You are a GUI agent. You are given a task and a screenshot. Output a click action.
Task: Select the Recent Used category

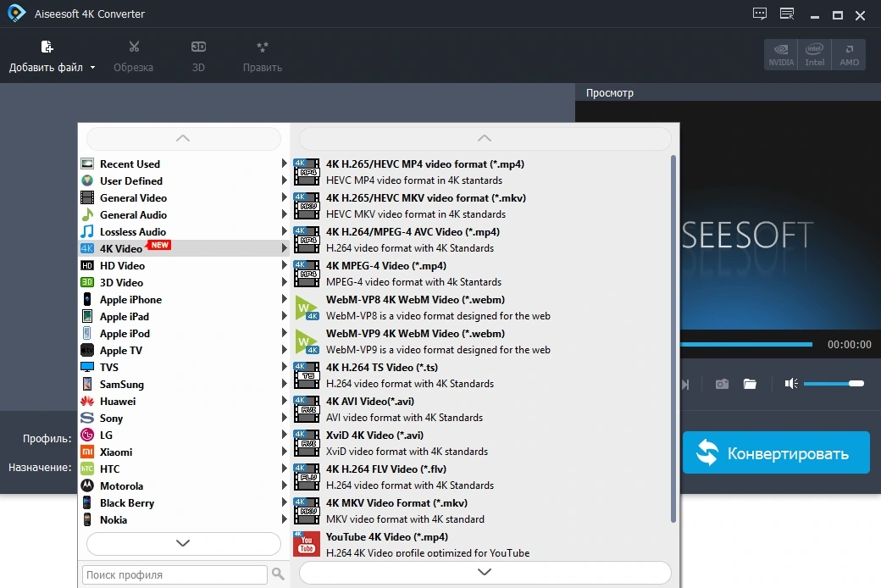(x=184, y=164)
